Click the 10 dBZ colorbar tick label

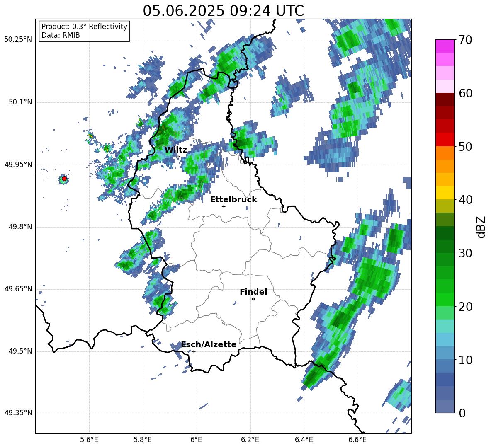point(465,360)
